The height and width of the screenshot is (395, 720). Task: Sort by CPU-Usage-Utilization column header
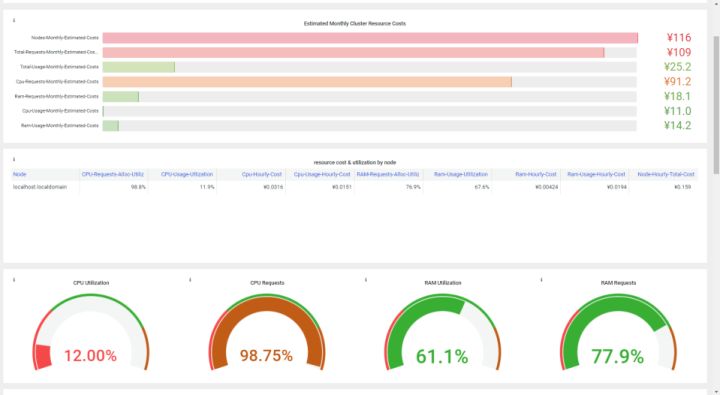187,175
